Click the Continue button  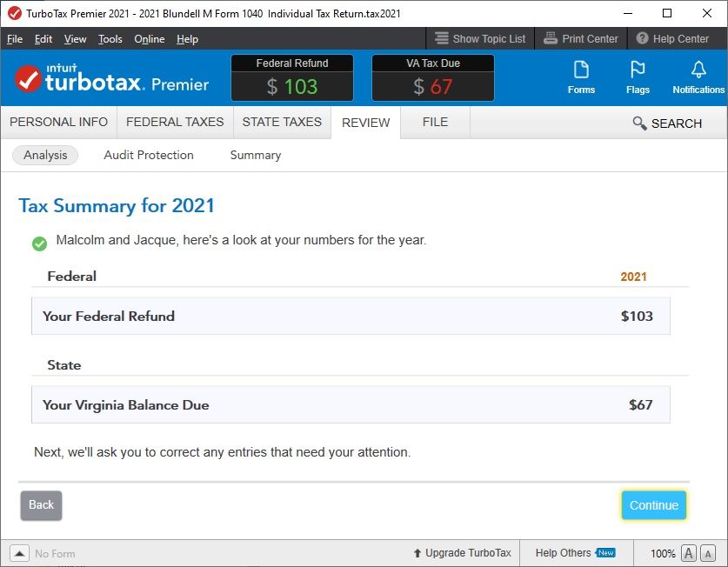click(x=654, y=505)
